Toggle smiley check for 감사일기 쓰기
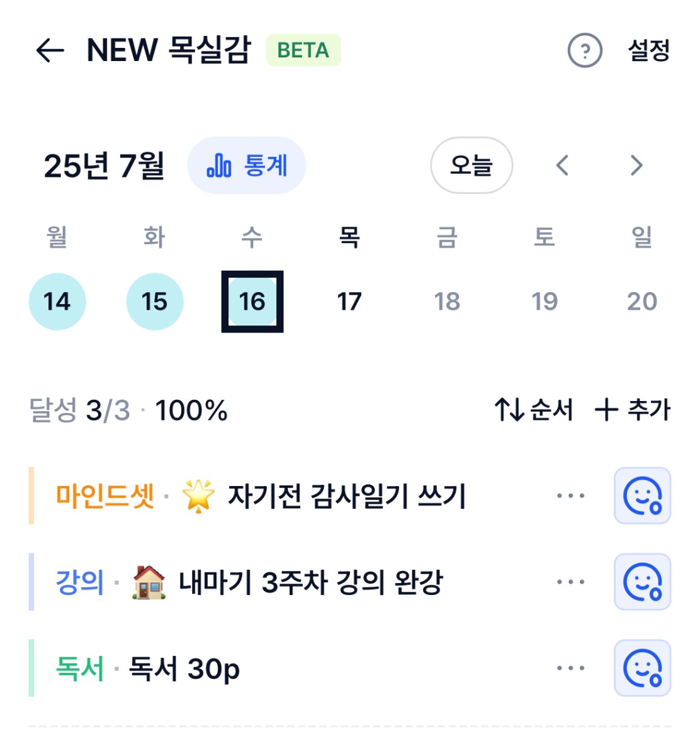The height and width of the screenshot is (753, 700). coord(642,495)
